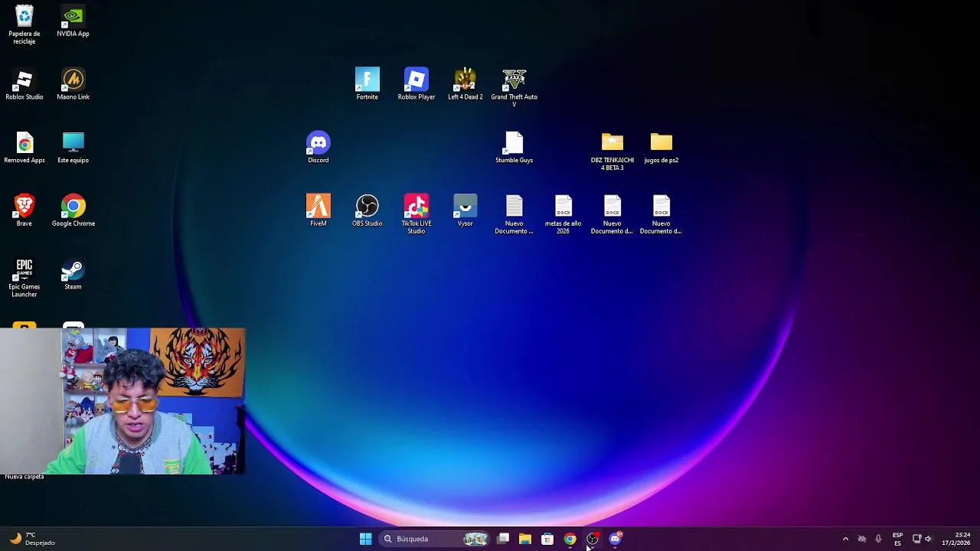Click the Nueva carpeta label
This screenshot has width=980, height=551.
[24, 477]
